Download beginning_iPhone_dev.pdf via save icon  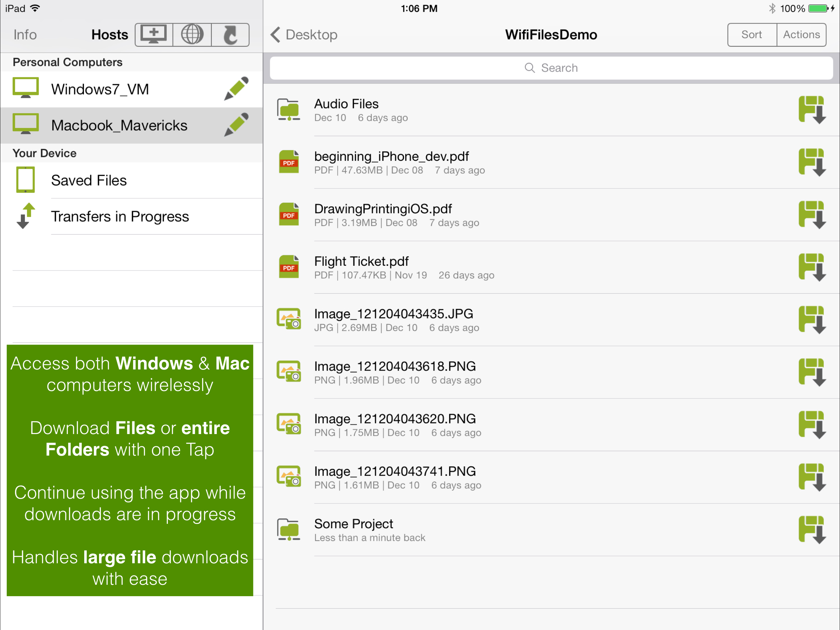pos(812,162)
